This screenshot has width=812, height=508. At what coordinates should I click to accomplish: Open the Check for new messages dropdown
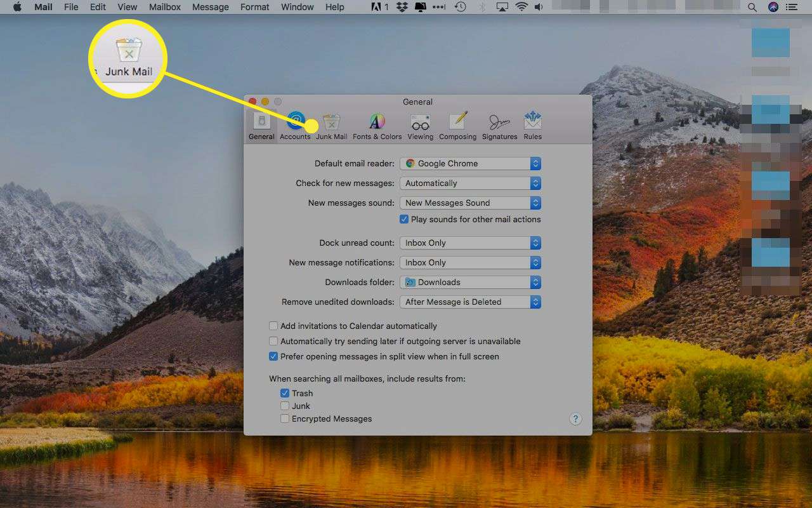click(x=470, y=183)
